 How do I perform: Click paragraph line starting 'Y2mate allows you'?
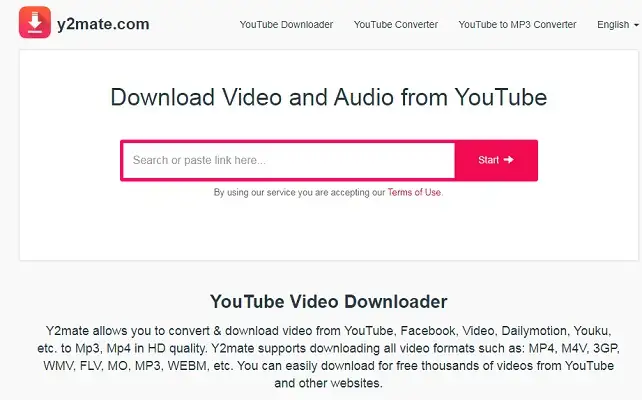click(328, 331)
